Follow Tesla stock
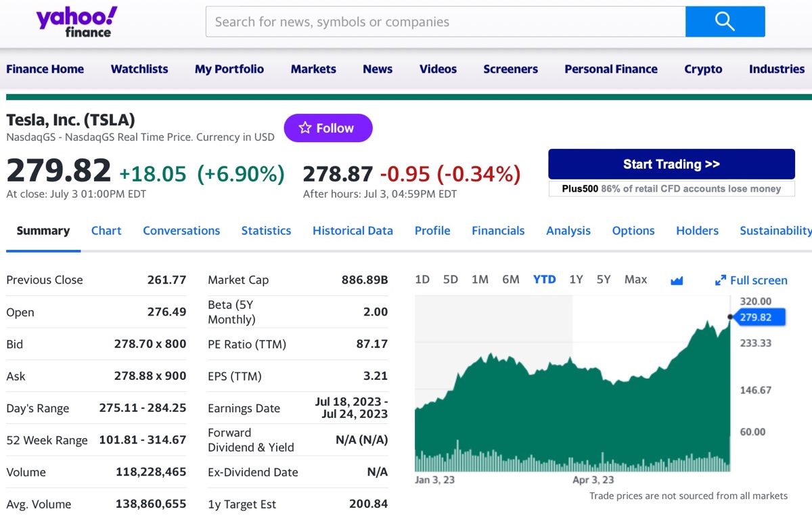The image size is (812, 518). point(328,127)
